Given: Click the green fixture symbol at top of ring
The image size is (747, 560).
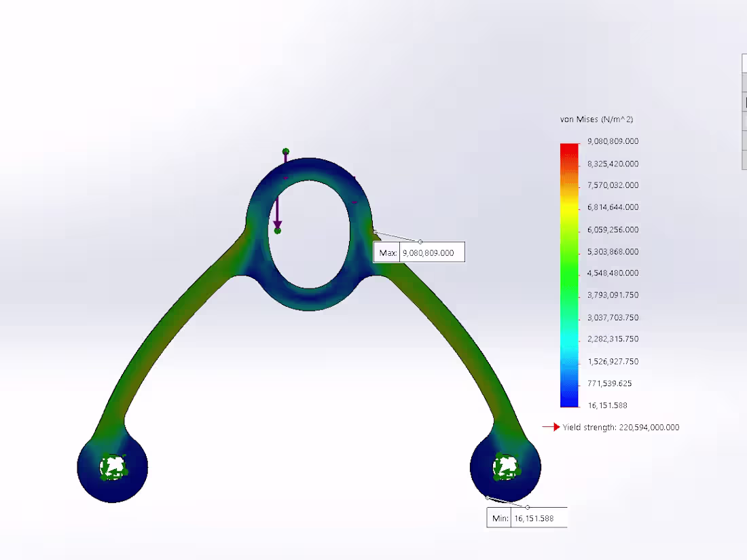Looking at the screenshot, I should click(286, 151).
